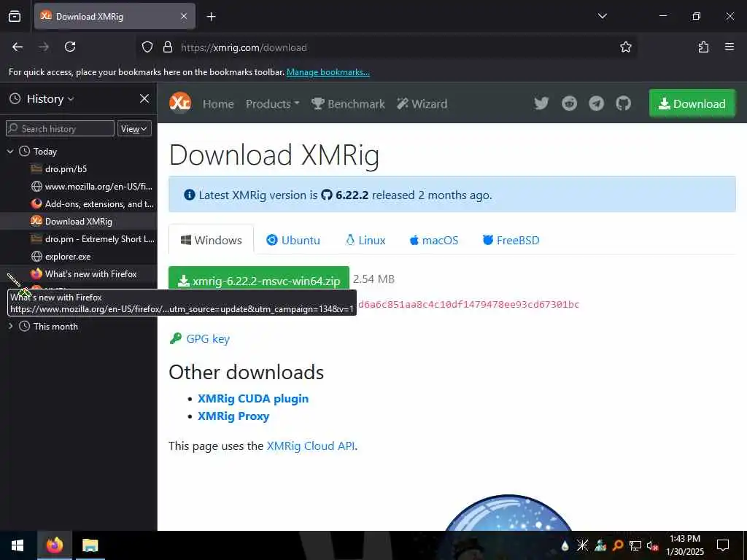Click orange magnifier tray icon
The image size is (747, 560).
[x=618, y=545]
